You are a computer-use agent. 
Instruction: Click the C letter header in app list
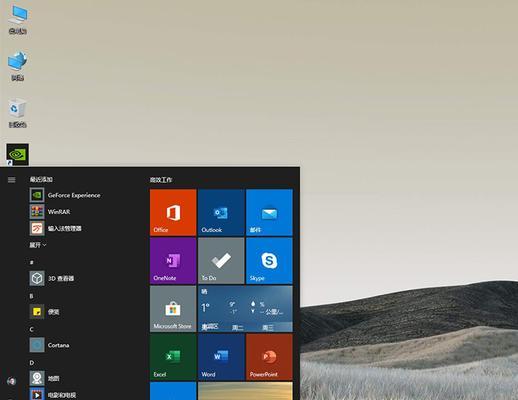point(31,329)
